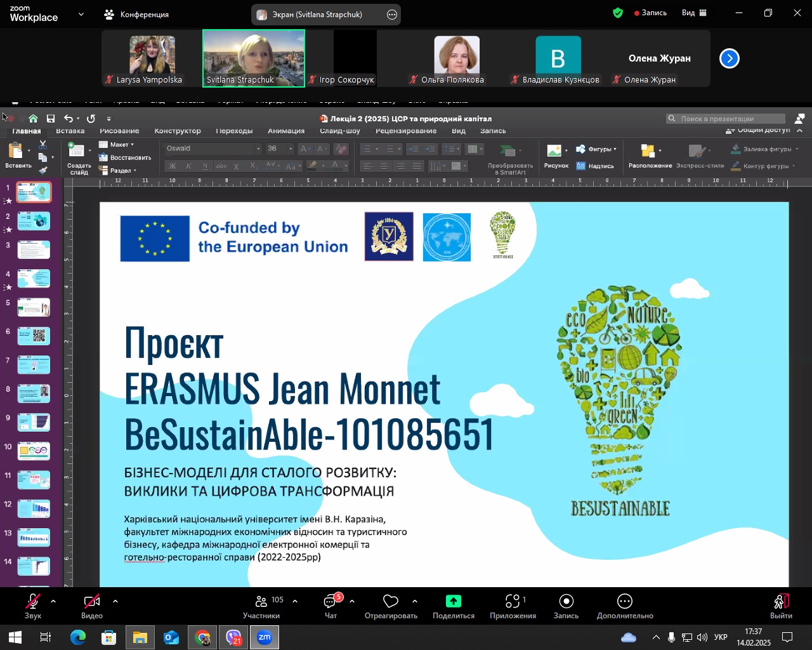Toggle underline Ч formatting

tap(204, 166)
